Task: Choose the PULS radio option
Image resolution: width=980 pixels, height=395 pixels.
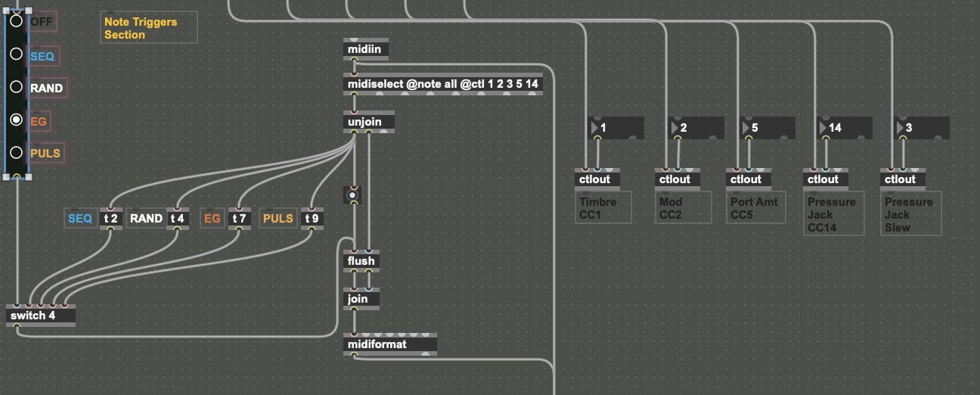Action: tap(16, 152)
